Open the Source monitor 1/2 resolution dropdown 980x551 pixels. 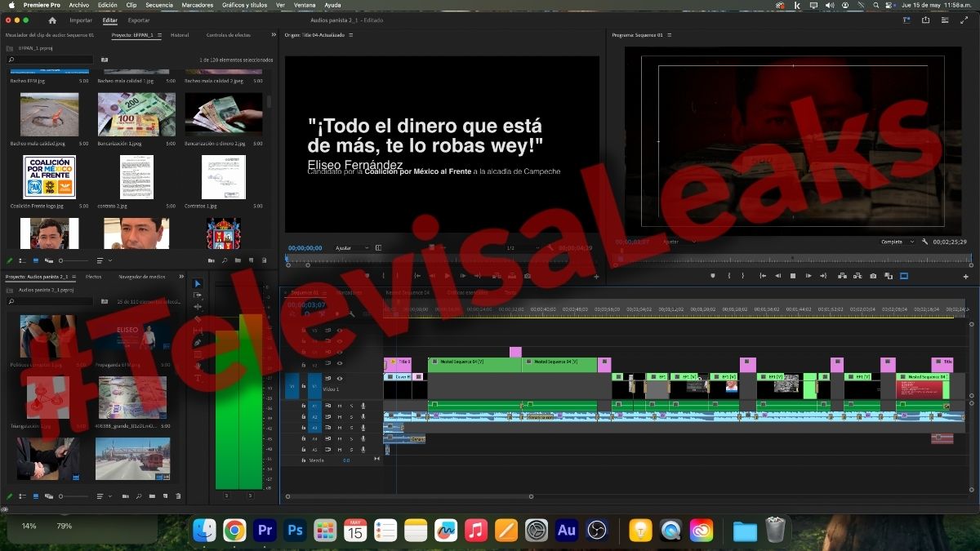523,247
